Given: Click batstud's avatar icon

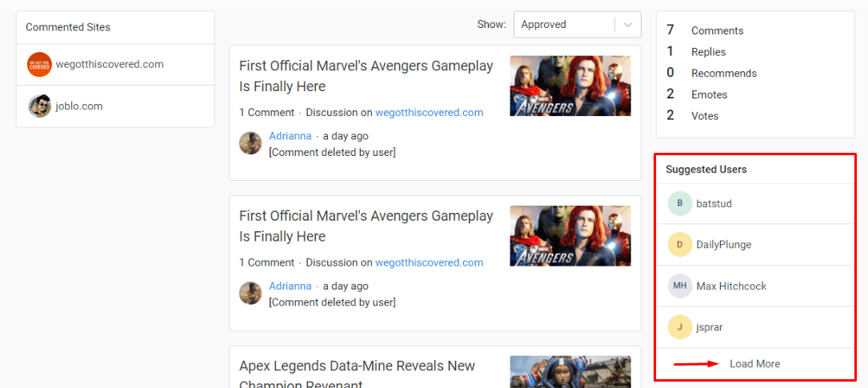Looking at the screenshot, I should point(679,204).
